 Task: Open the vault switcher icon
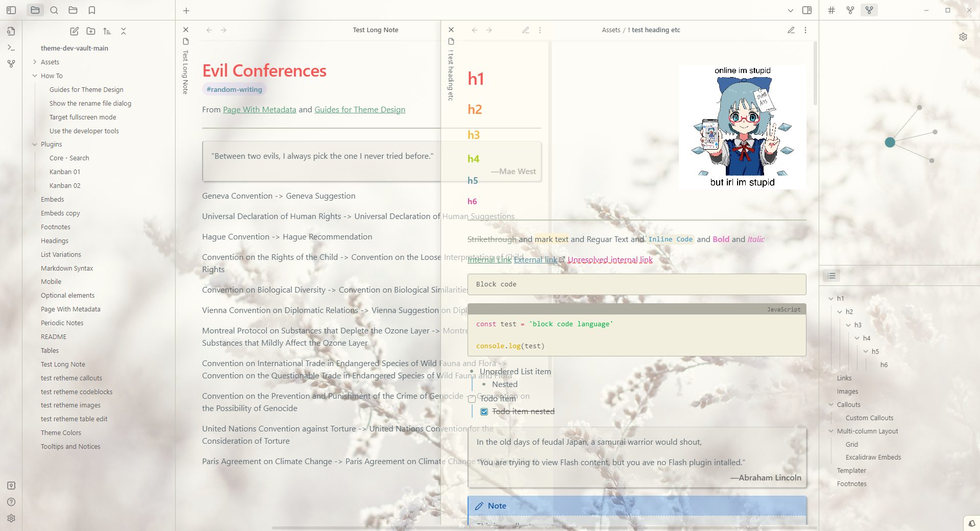(x=11, y=486)
